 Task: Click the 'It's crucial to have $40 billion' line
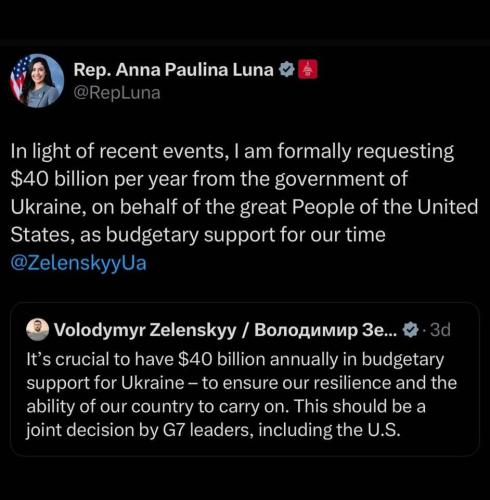[235, 360]
